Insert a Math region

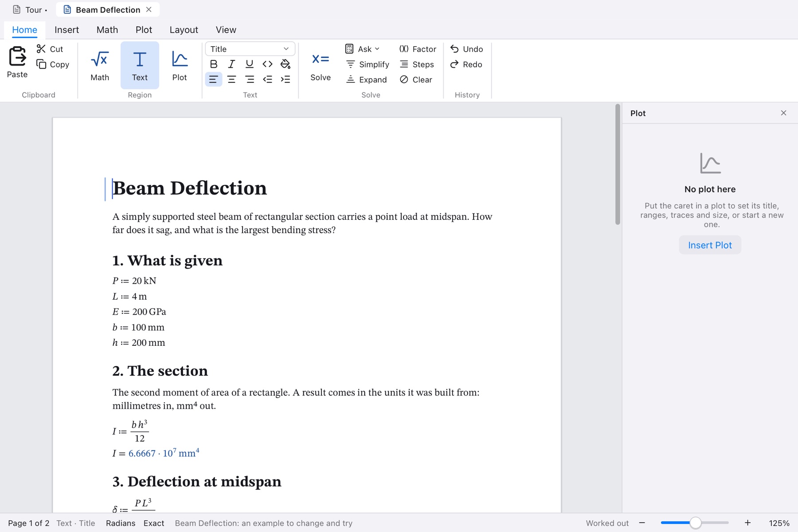coord(100,65)
